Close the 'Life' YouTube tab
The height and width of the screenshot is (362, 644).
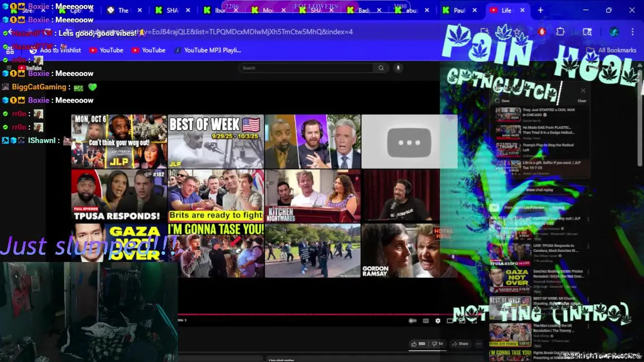pos(522,10)
